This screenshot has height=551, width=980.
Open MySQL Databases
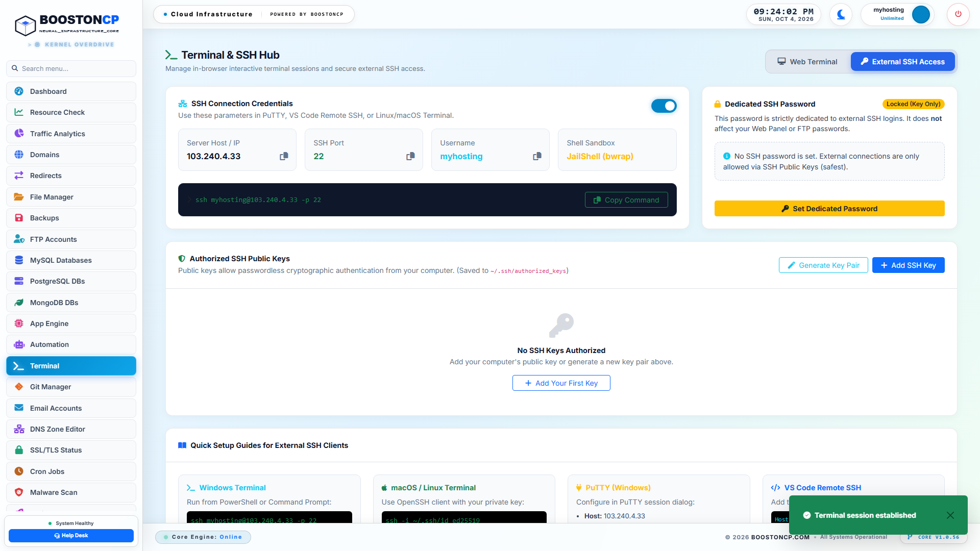click(71, 260)
